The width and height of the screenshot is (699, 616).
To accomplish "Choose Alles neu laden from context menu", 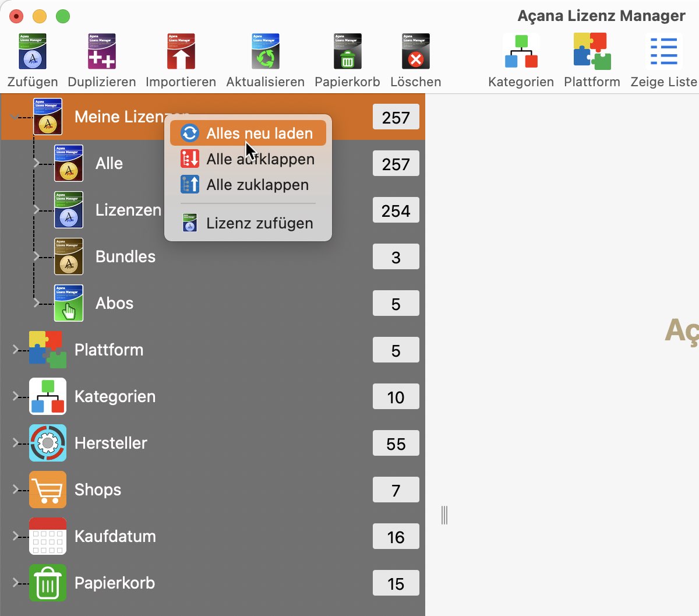I will coord(248,133).
